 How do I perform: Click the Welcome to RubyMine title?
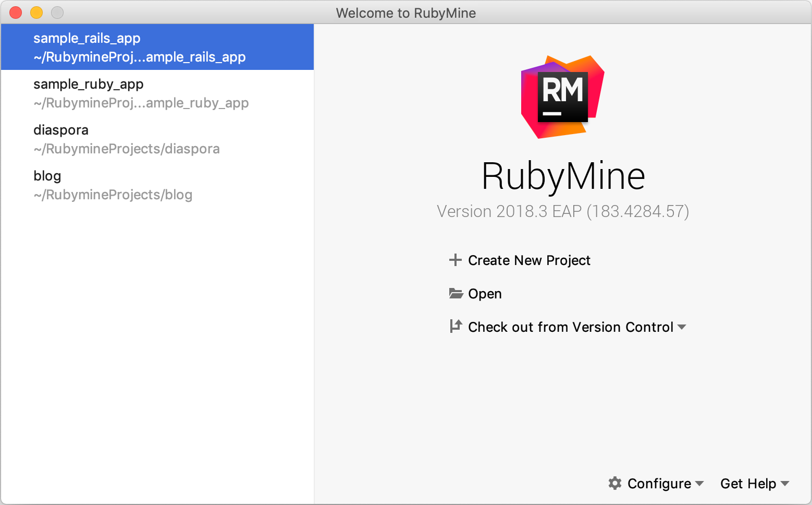(x=406, y=13)
